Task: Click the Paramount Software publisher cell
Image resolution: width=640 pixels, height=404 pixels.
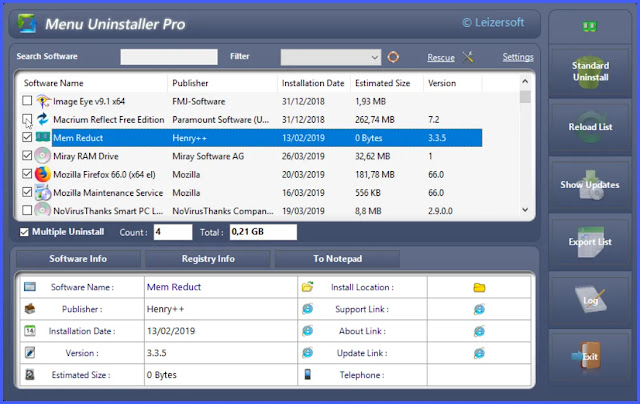Action: [x=221, y=120]
